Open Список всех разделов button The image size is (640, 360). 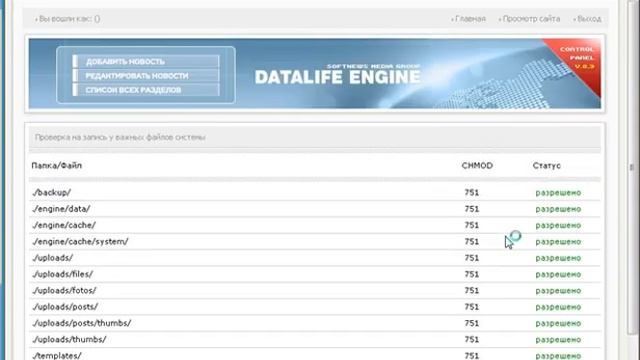(x=146, y=90)
